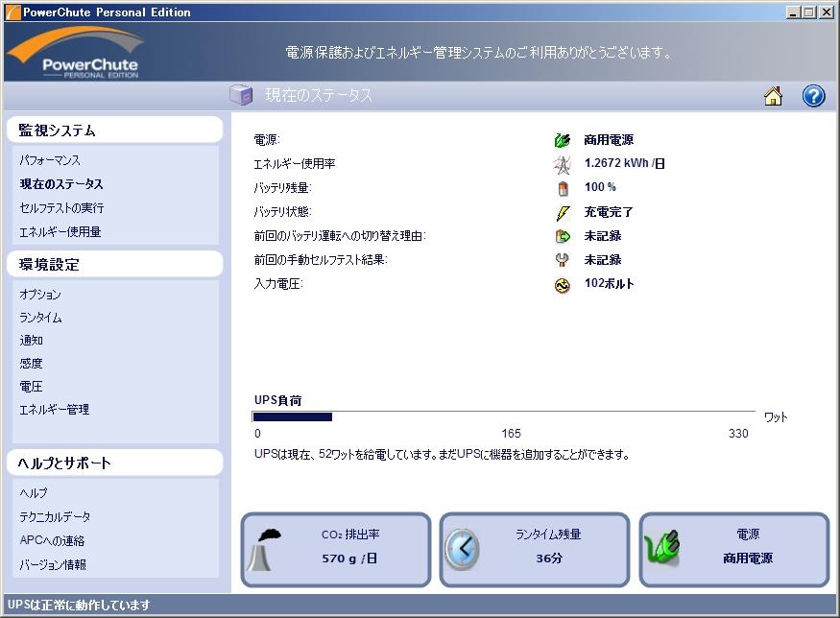Click the 充電完了 status text
840x618 pixels.
tap(609, 212)
